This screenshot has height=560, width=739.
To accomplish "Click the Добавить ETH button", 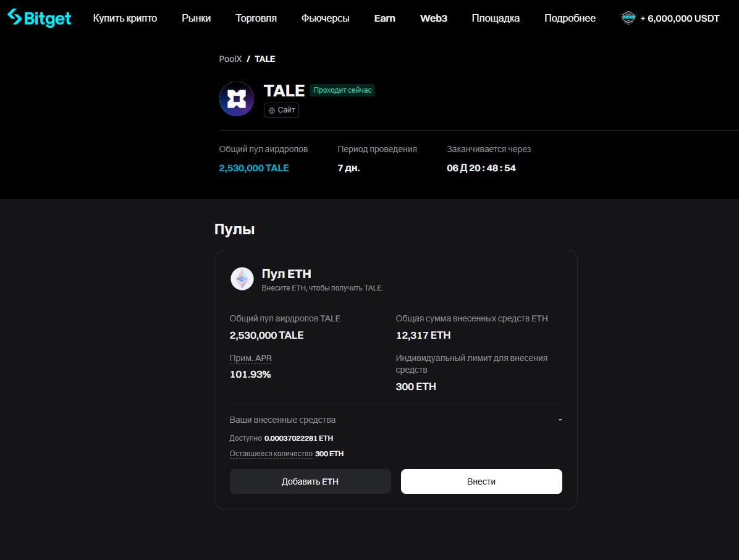I will pos(310,482).
